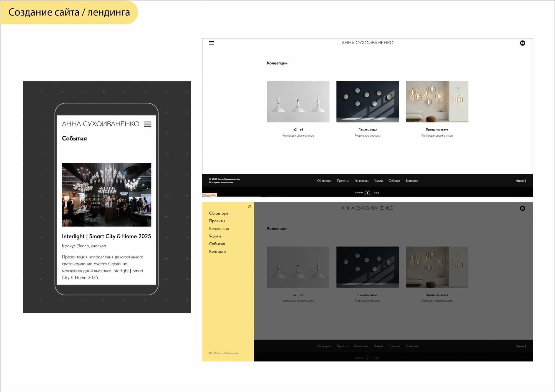Viewport: 555px width, 392px height.
Task: Click 'События' in the upper black footer navigation
Action: [x=394, y=181]
